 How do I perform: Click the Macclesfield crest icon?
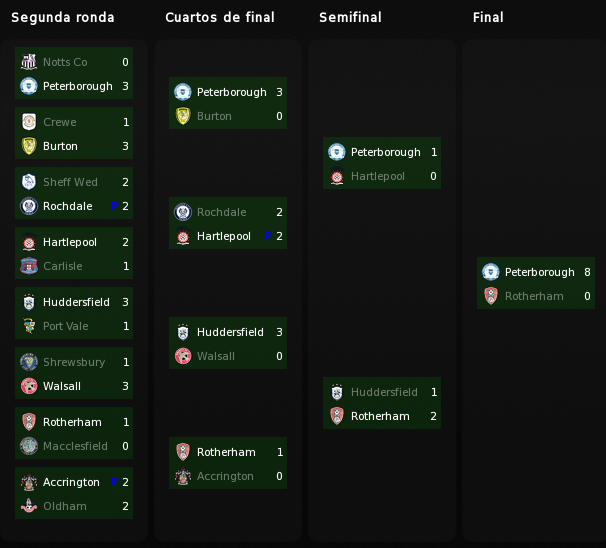coord(29,446)
